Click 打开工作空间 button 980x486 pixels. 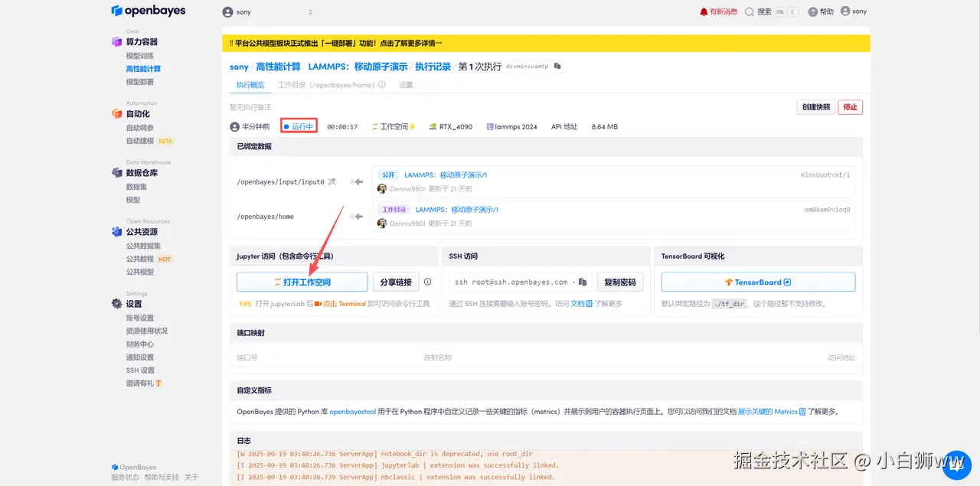click(x=302, y=282)
